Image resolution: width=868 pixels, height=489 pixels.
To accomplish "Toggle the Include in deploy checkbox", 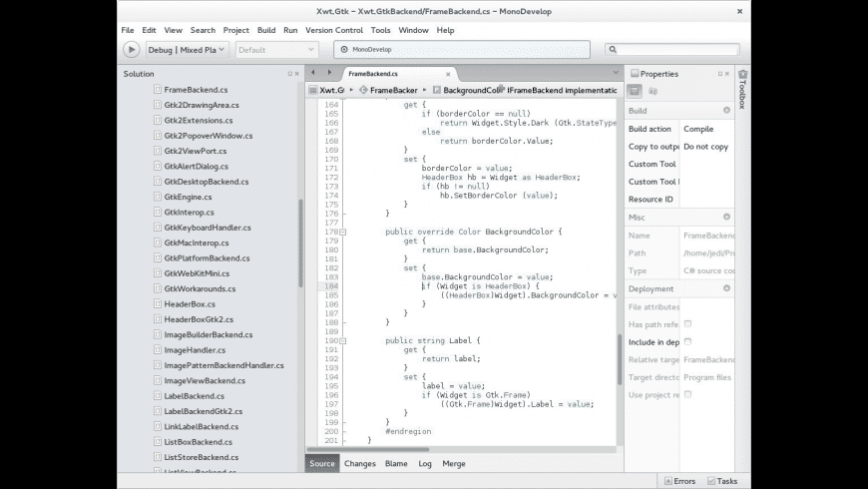I will click(687, 341).
